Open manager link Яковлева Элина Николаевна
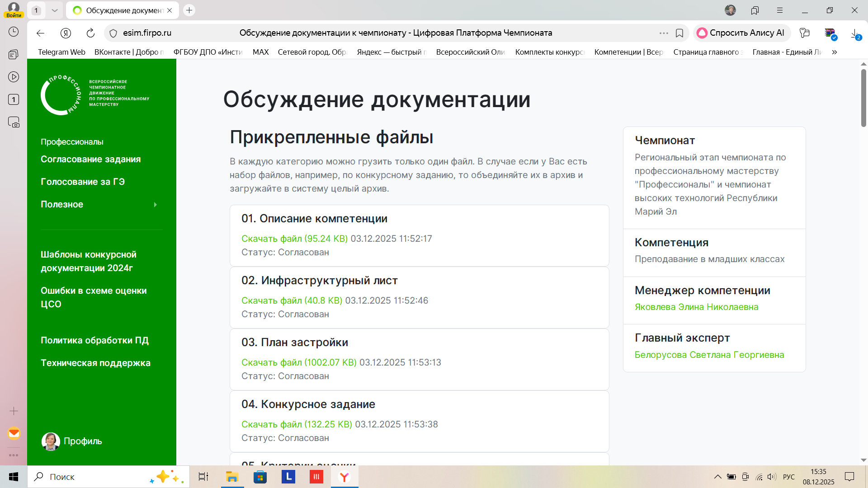The height and width of the screenshot is (488, 868). 696,307
